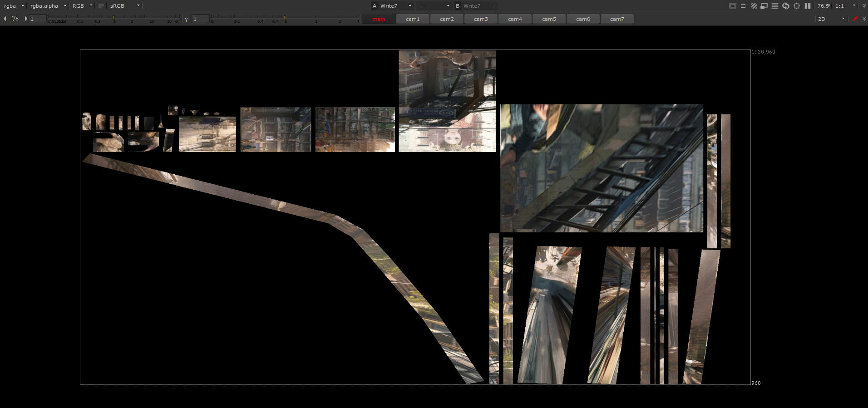Viewport: 868px width, 408px height.
Task: Click the red viewer lock icon
Action: (855, 19)
